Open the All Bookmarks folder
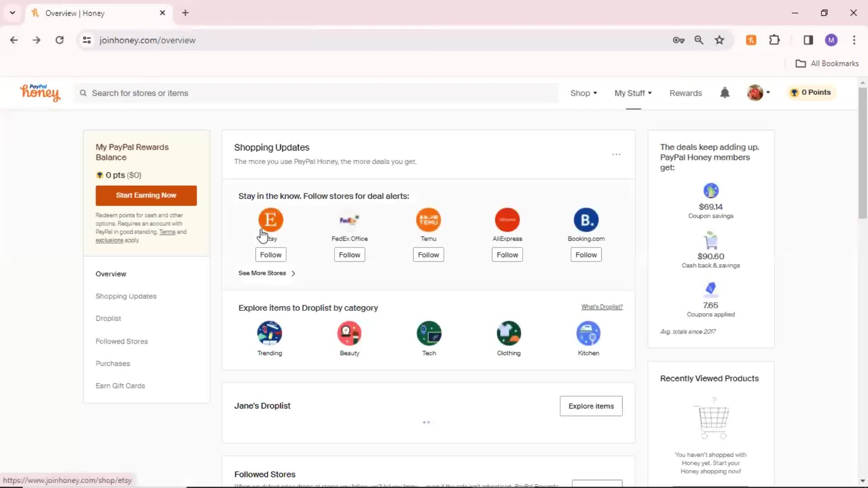The image size is (868, 488). point(827,64)
